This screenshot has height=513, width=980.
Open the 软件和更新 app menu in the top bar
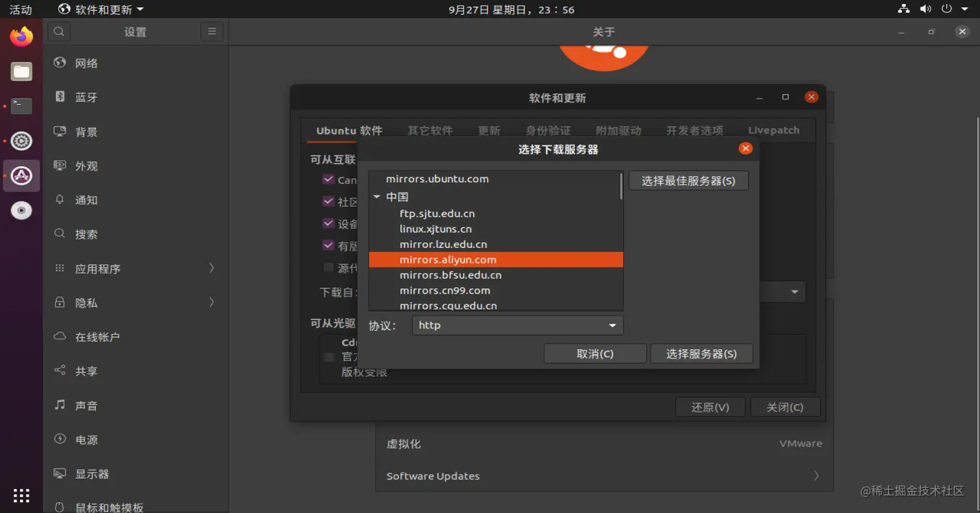101,9
